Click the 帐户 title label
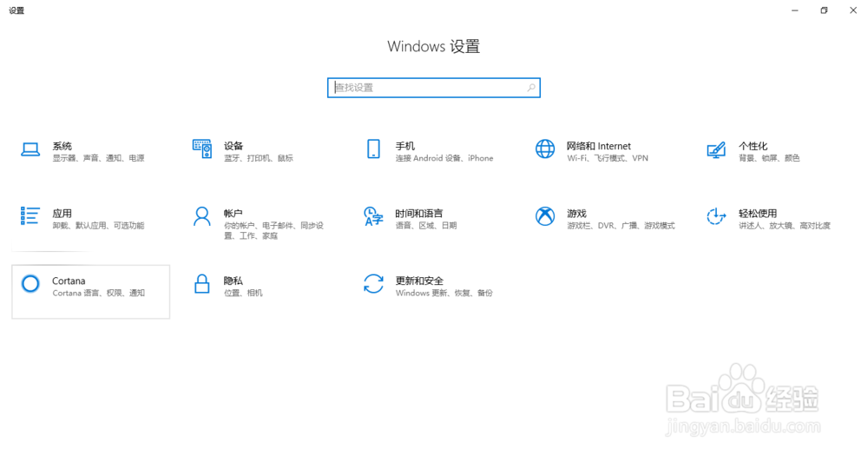Screen dimensions: 868x456 click(x=233, y=214)
